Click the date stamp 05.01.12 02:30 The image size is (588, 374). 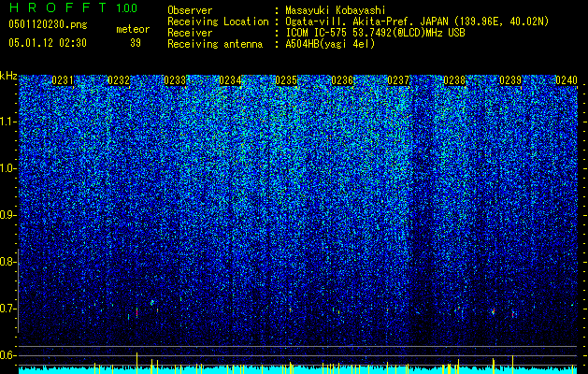point(48,43)
